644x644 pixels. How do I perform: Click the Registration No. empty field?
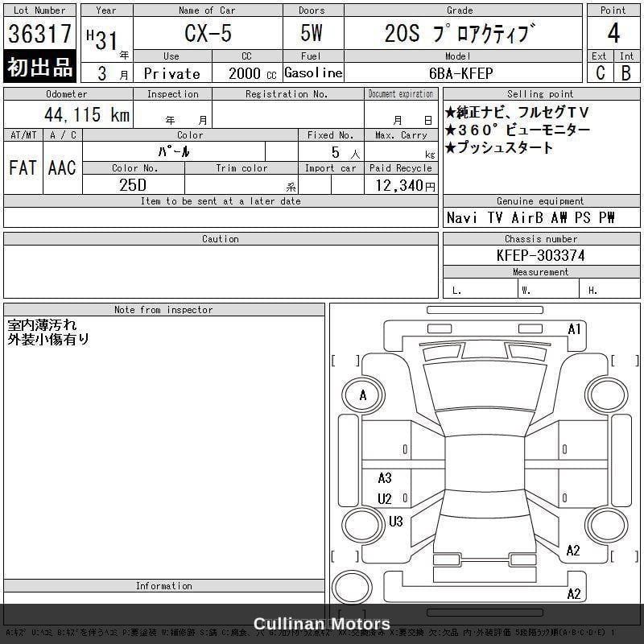pos(288,114)
